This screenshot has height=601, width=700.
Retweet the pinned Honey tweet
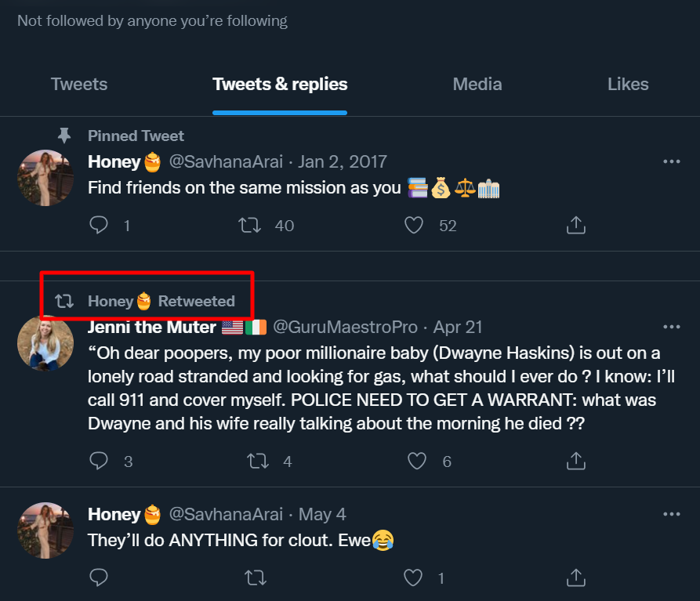(249, 226)
